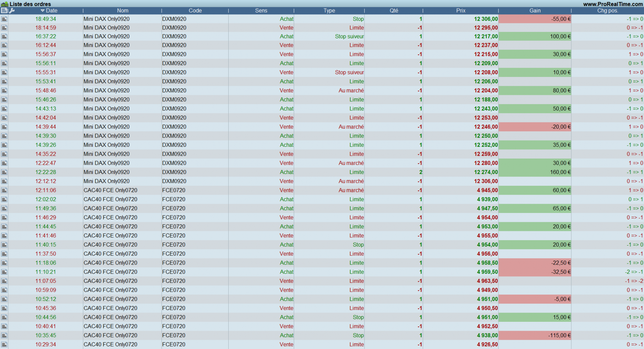Viewport: 644px width, 349px height.
Task: Open details icon for the 11:18:06 order
Action: click(x=4, y=263)
